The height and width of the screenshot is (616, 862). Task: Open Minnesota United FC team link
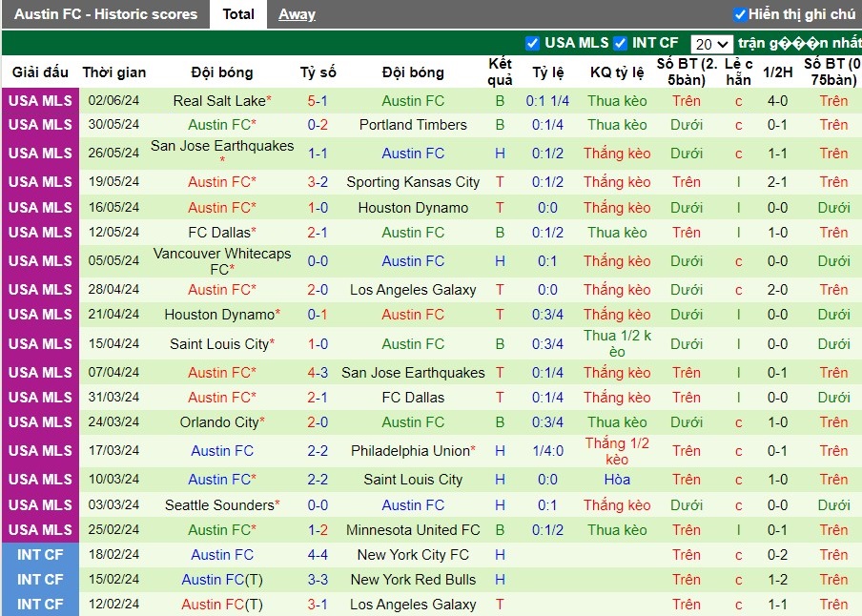pyautogui.click(x=413, y=530)
